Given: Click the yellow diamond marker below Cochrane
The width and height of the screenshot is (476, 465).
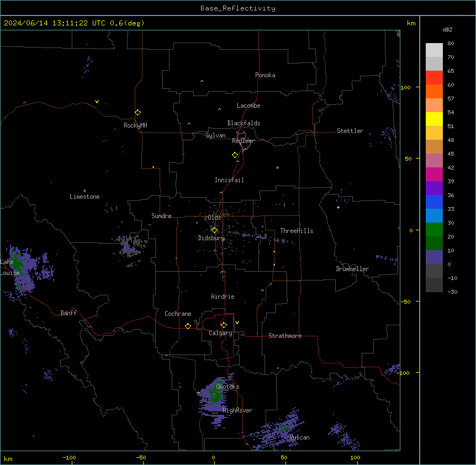Looking at the screenshot, I should point(188,326).
